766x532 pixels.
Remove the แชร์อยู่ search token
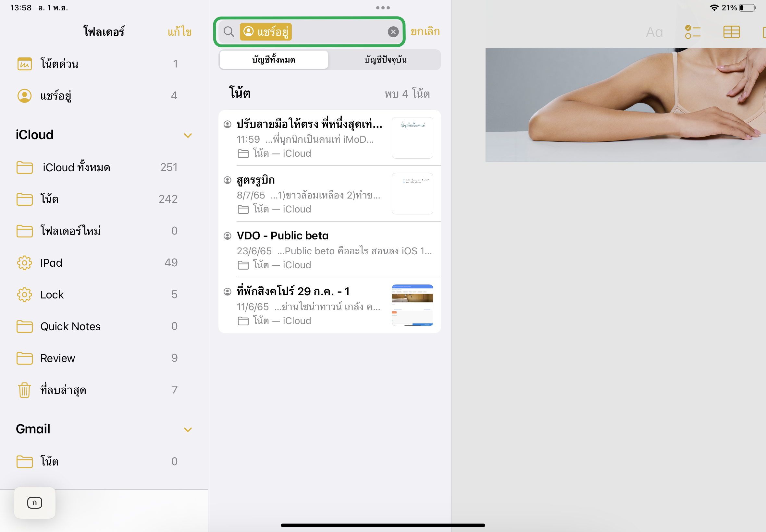[266, 32]
